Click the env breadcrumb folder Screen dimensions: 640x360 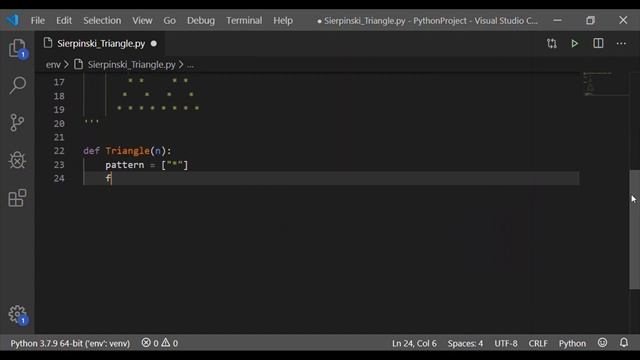(53, 64)
